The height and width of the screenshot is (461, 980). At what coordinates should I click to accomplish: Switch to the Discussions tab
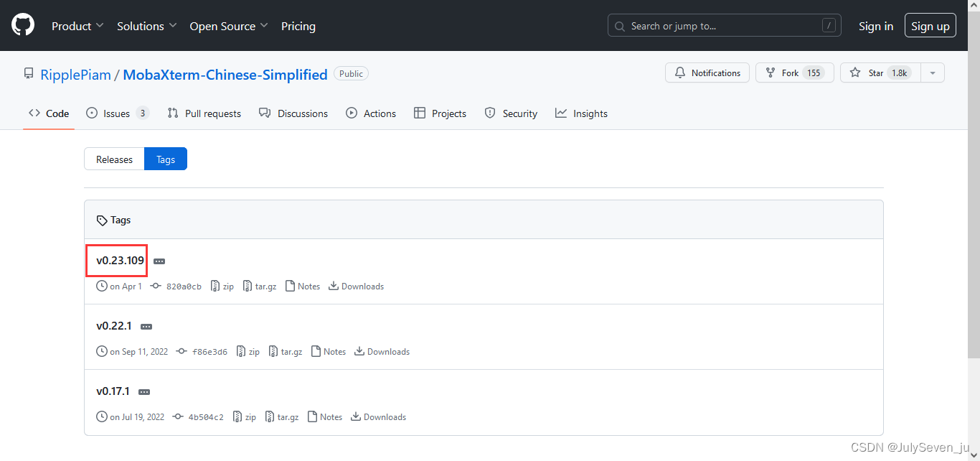293,113
